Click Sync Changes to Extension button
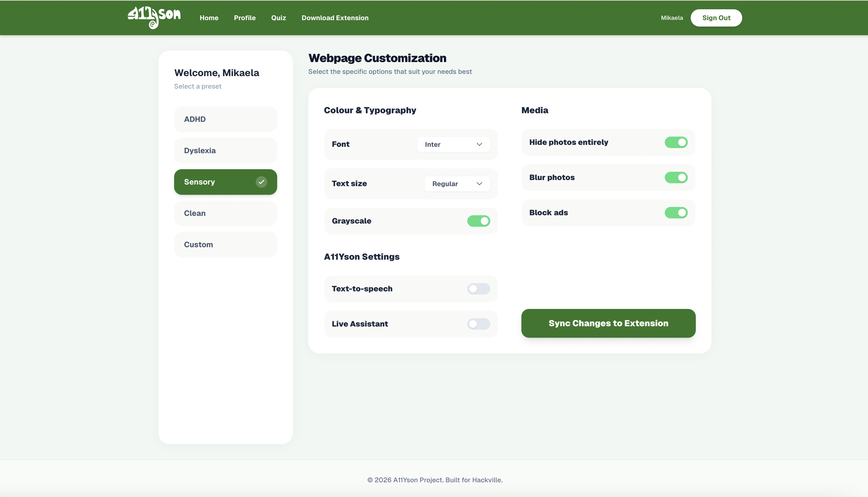 tap(608, 323)
